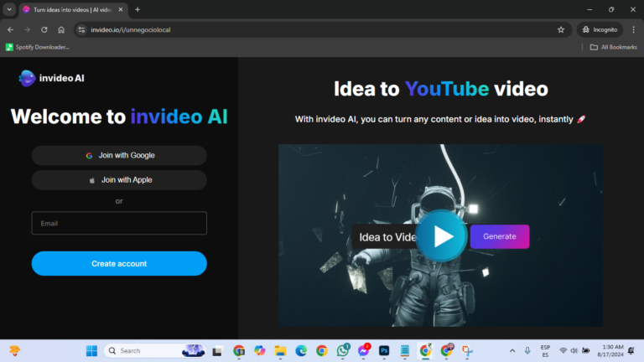This screenshot has height=362, width=644.
Task: View site information icon in address bar
Action: pos(81,29)
